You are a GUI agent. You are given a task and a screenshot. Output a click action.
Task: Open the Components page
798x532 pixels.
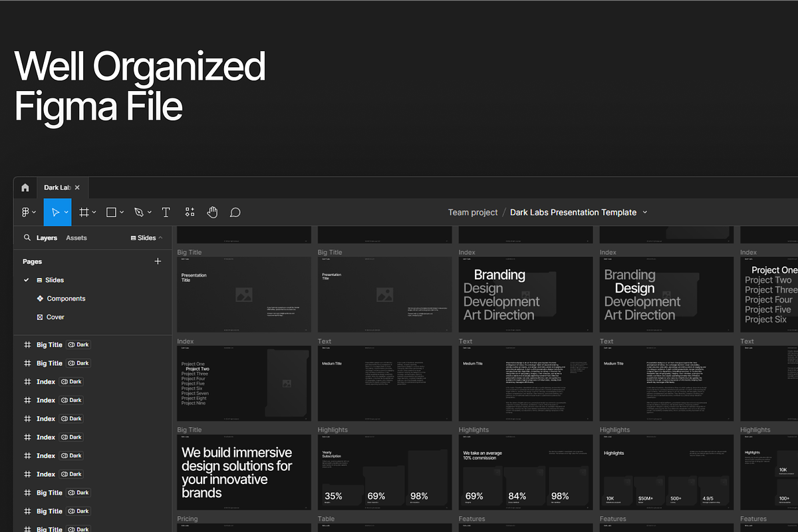coord(66,299)
